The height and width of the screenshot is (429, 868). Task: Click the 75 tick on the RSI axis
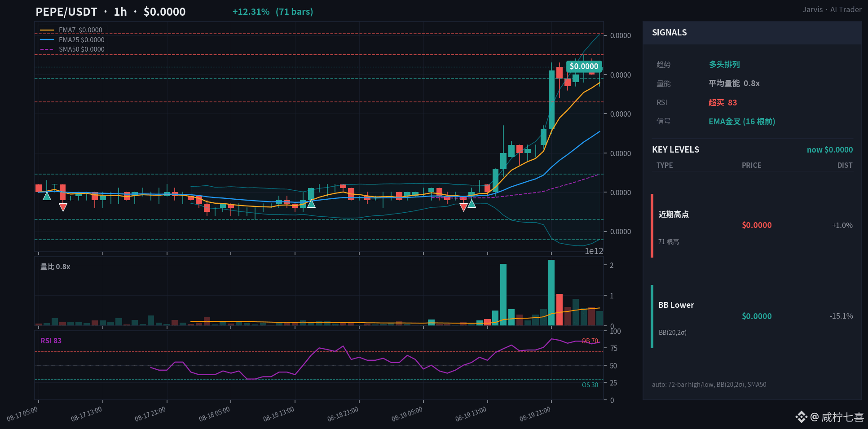(x=613, y=348)
